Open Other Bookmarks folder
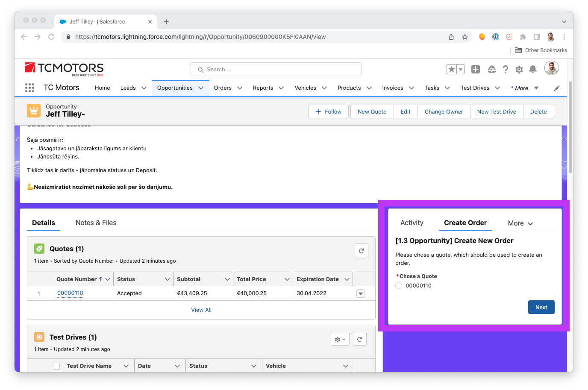The image size is (588, 390). pos(541,50)
